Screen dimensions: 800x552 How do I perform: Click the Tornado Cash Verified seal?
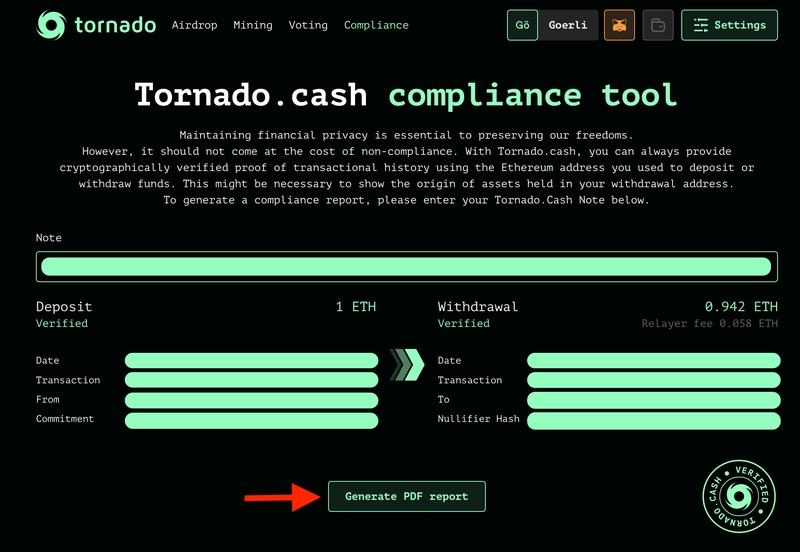[740, 496]
